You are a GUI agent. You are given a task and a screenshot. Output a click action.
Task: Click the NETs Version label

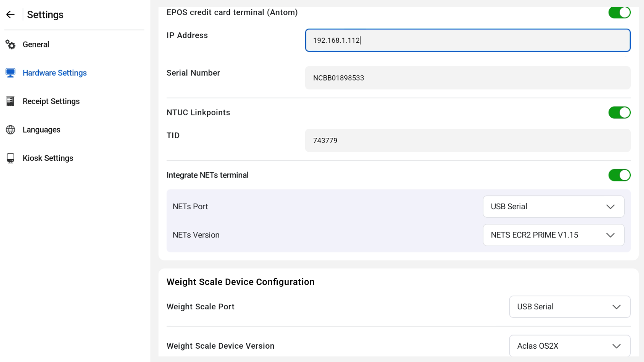point(196,235)
